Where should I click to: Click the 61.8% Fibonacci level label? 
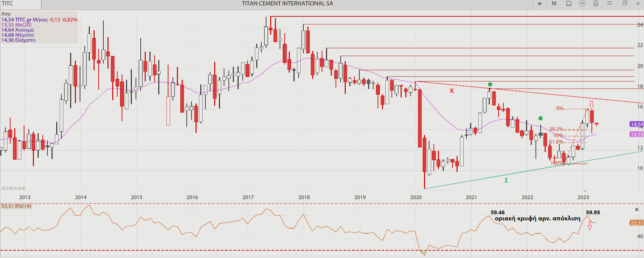[x=556, y=142]
